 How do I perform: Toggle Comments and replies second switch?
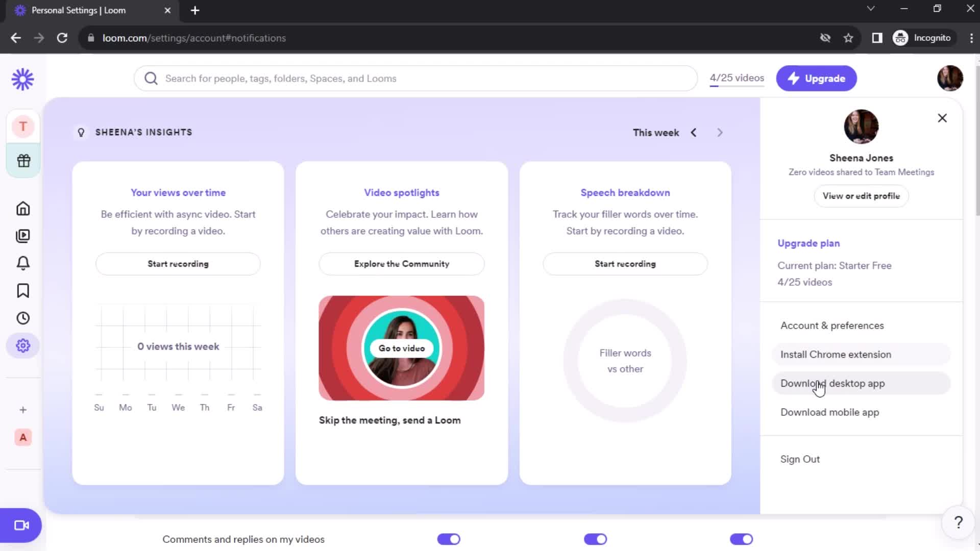coord(595,539)
